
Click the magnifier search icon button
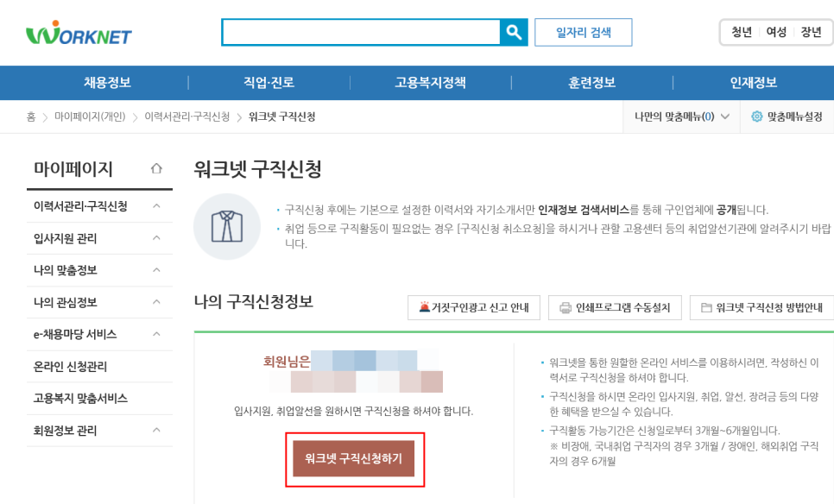click(514, 33)
